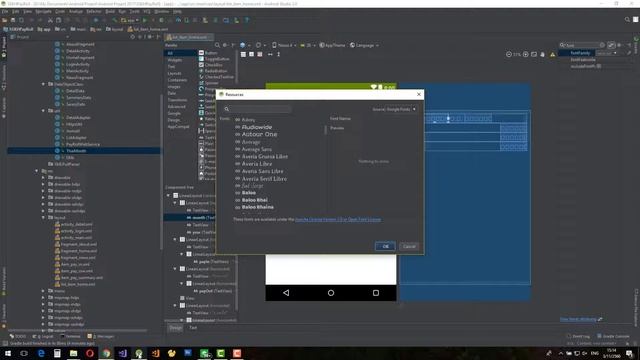This screenshot has width=640, height=360.
Task: Focus the properties search field
Action: (581, 45)
